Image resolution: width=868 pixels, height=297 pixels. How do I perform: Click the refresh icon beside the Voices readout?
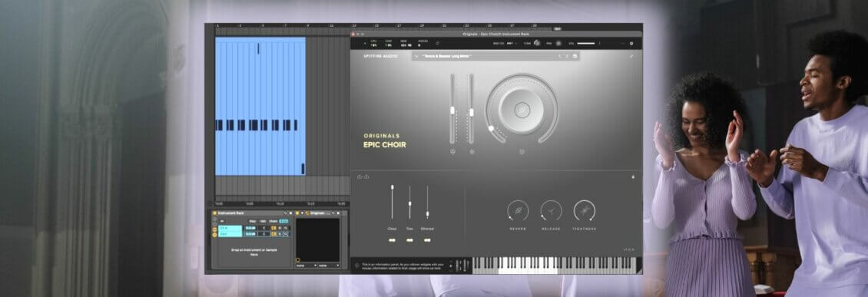(x=437, y=43)
